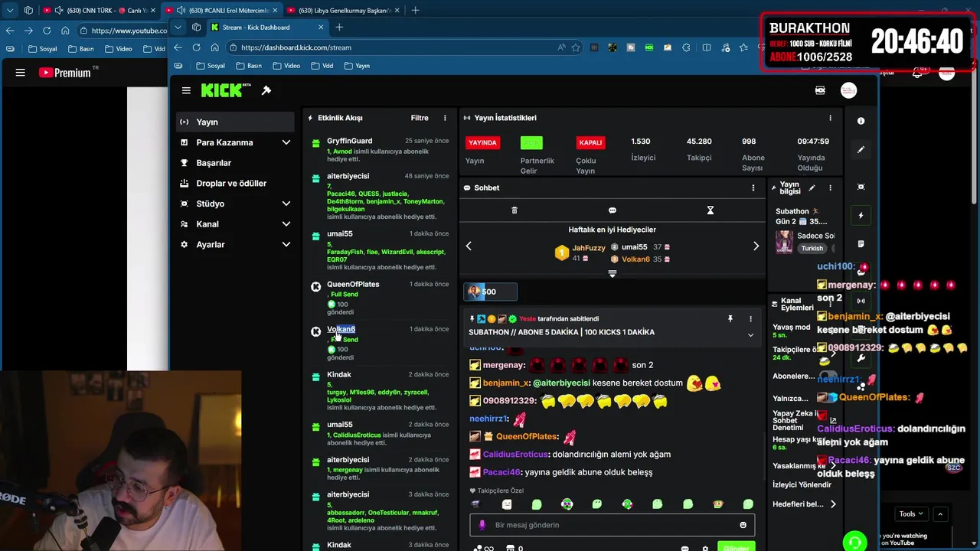980x551 pixels.
Task: Expand the Kanal menu
Action: tap(286, 224)
